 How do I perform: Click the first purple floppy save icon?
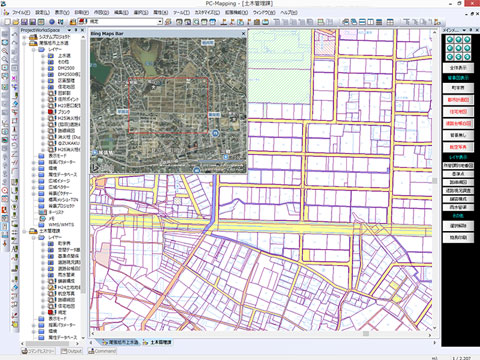coord(24,22)
